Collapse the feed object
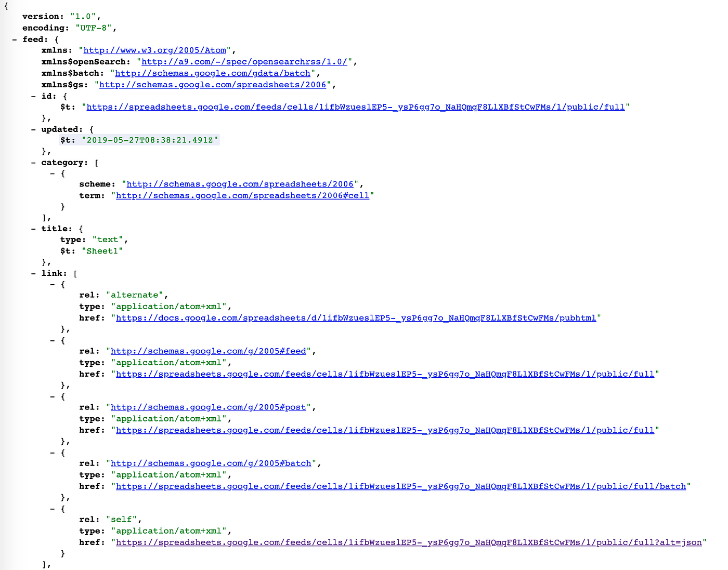 tap(15, 39)
